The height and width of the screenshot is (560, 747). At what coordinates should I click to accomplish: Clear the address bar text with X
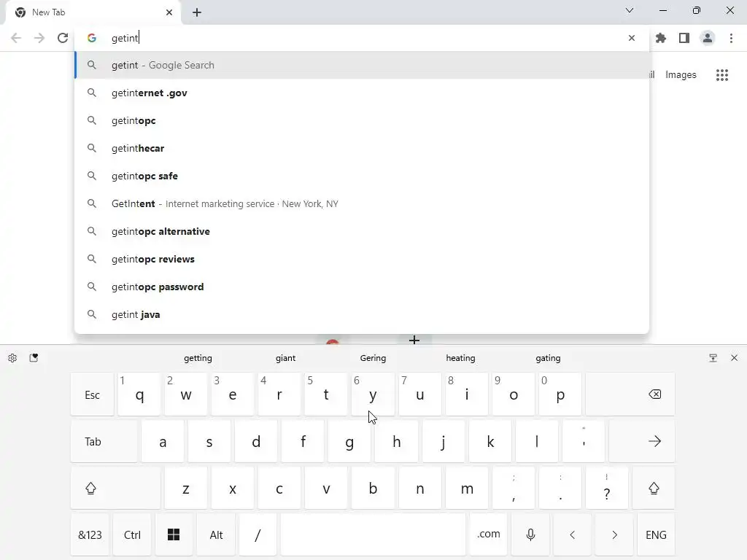632,38
